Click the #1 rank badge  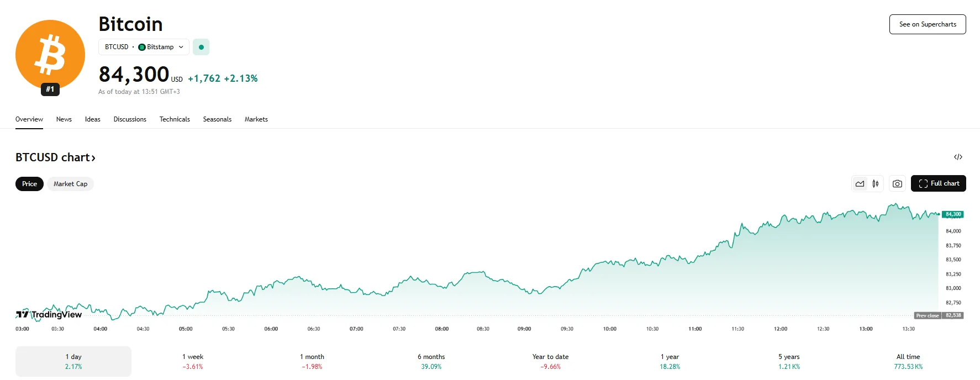tap(50, 89)
